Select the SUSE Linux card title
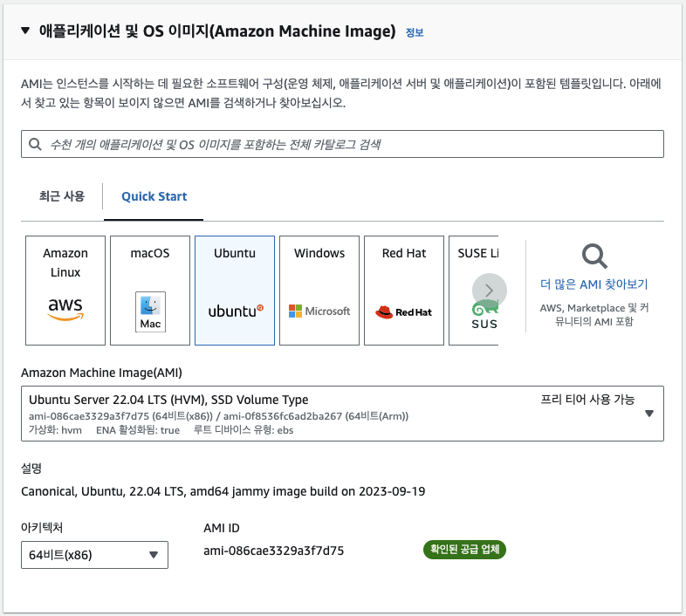Screen dimensions: 686x616 pyautogui.click(x=477, y=253)
